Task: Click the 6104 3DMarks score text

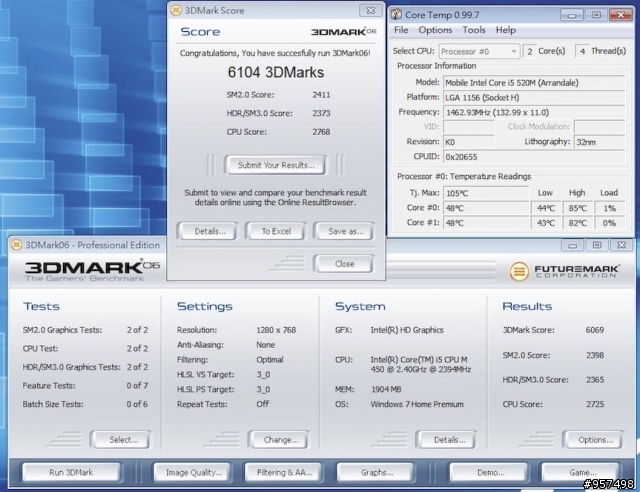Action: (x=276, y=72)
